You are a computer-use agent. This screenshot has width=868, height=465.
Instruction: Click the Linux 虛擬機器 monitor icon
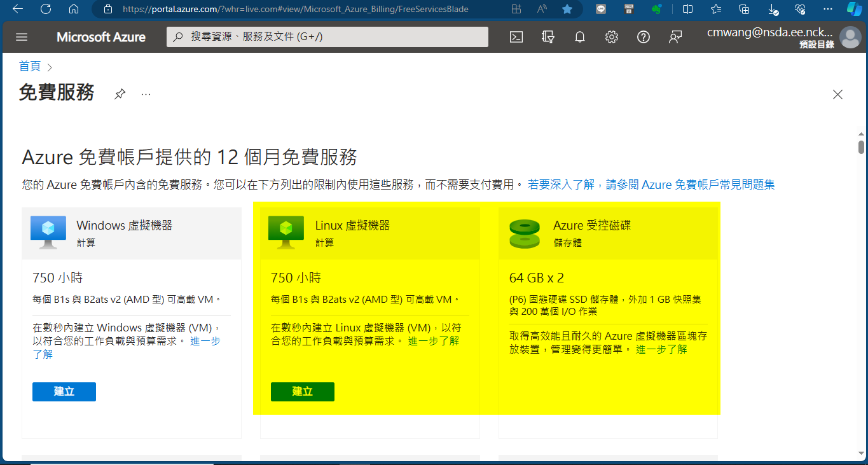(286, 232)
